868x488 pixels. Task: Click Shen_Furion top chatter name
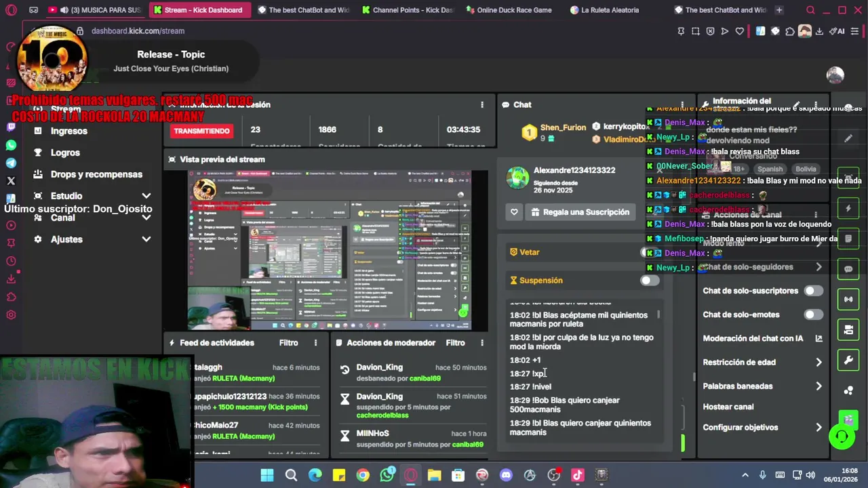tap(563, 127)
